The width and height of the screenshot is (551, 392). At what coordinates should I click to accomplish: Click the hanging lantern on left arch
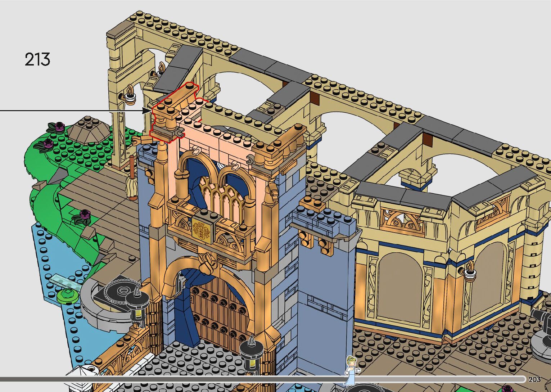pyautogui.click(x=128, y=95)
